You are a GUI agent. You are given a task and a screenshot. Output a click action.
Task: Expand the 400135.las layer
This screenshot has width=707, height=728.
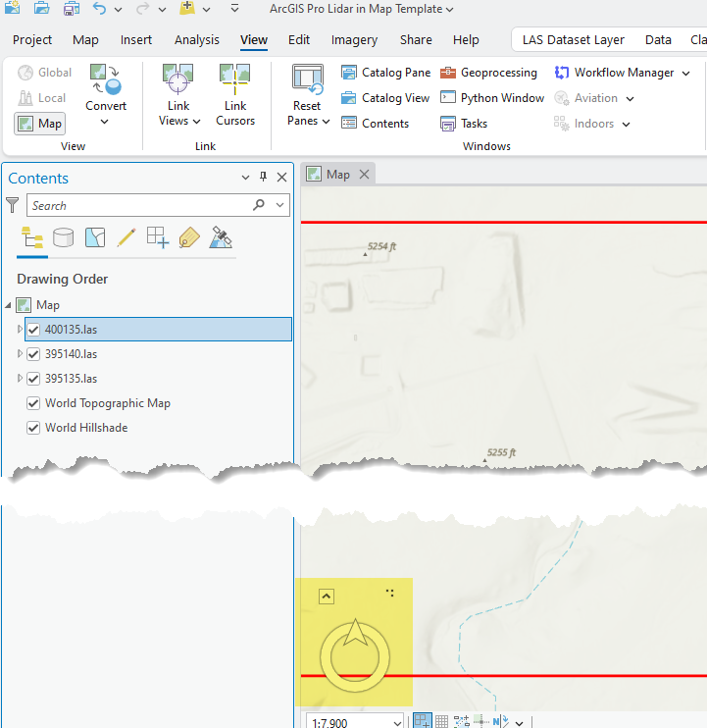pos(20,330)
